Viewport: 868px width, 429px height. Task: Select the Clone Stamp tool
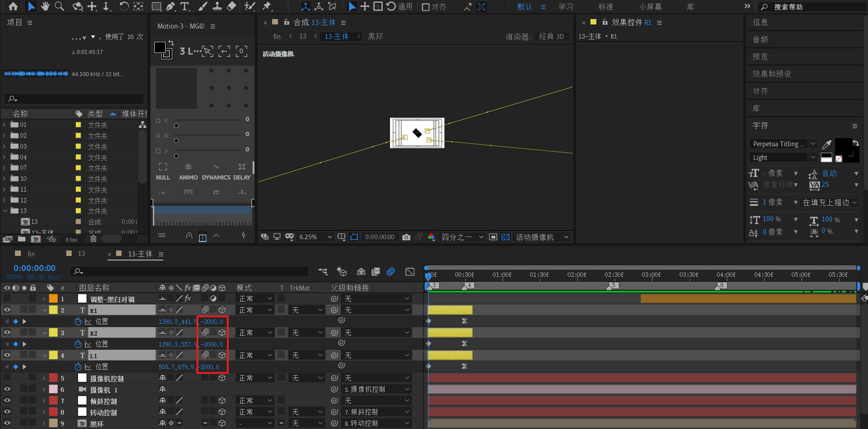[217, 6]
